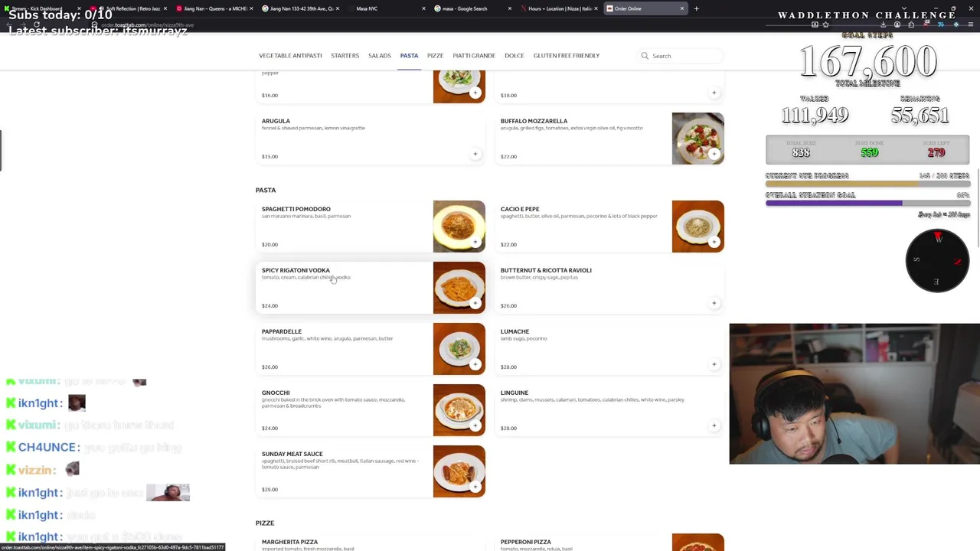Open Buffalo Mozzarella salad photo

[697, 139]
